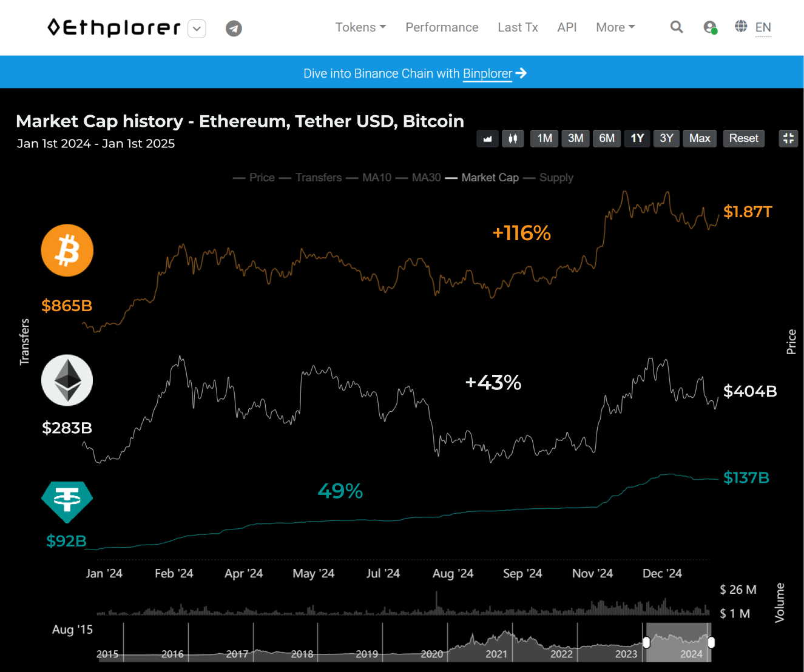Click the Telegram channel icon
The width and height of the screenshot is (804, 672).
click(x=234, y=29)
